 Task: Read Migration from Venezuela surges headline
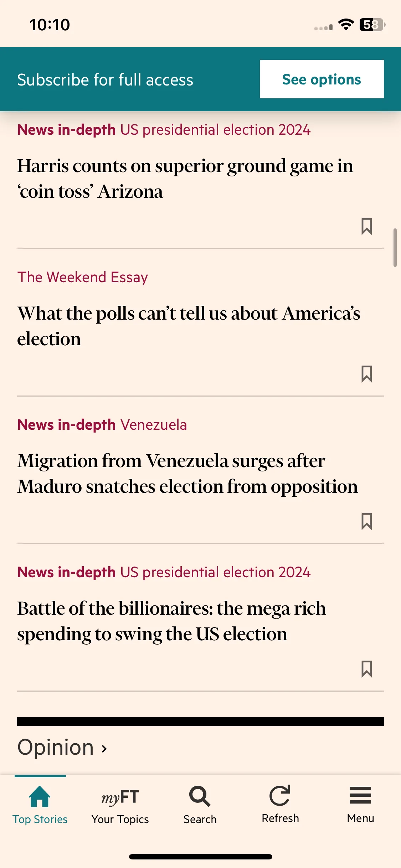188,474
